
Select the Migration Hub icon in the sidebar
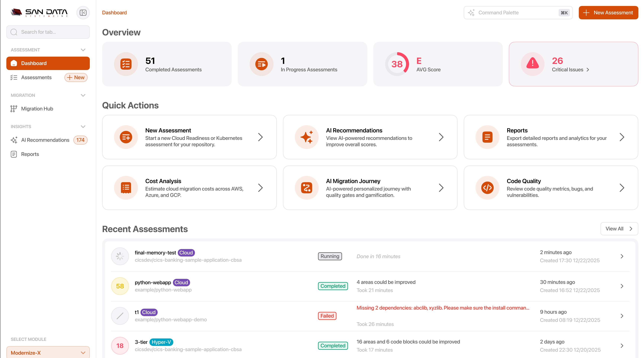(x=13, y=109)
